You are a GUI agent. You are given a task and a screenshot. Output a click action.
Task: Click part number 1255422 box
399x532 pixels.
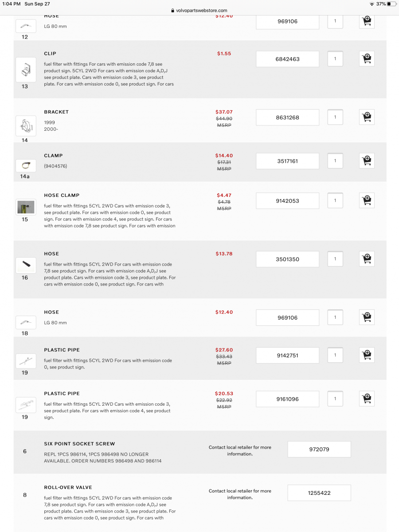coord(319,493)
